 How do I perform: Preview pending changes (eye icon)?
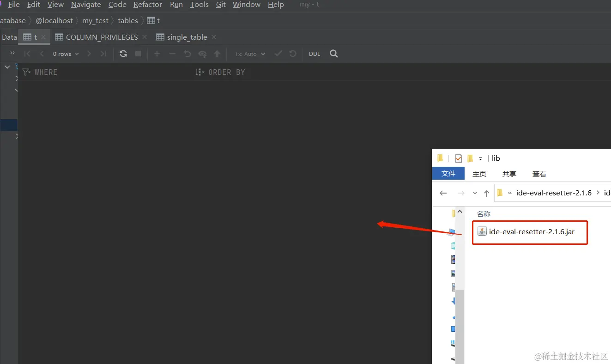point(202,54)
